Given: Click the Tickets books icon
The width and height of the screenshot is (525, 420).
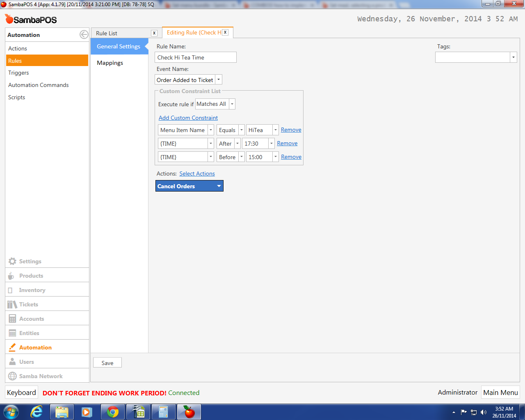Looking at the screenshot, I should (x=12, y=304).
